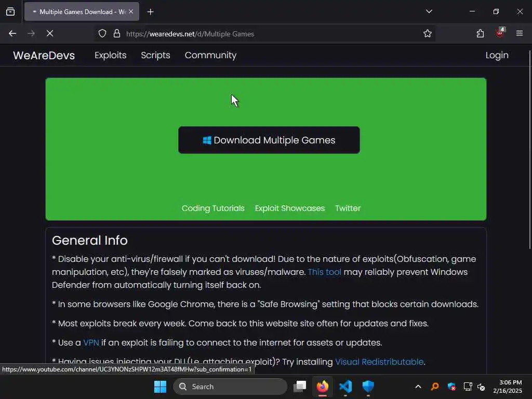The image size is (532, 399).
Task: Click the taskbar Search box
Action: pos(230,387)
